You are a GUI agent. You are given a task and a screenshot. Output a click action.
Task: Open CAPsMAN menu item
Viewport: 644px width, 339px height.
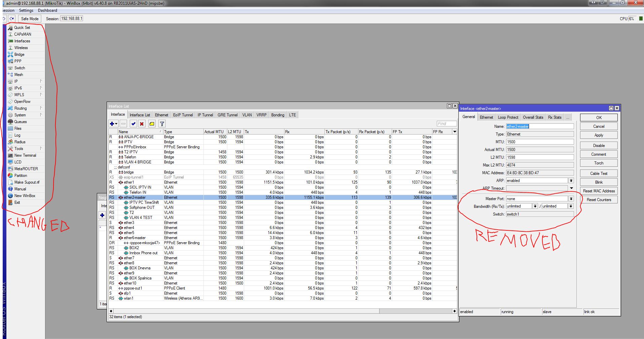[x=23, y=34]
